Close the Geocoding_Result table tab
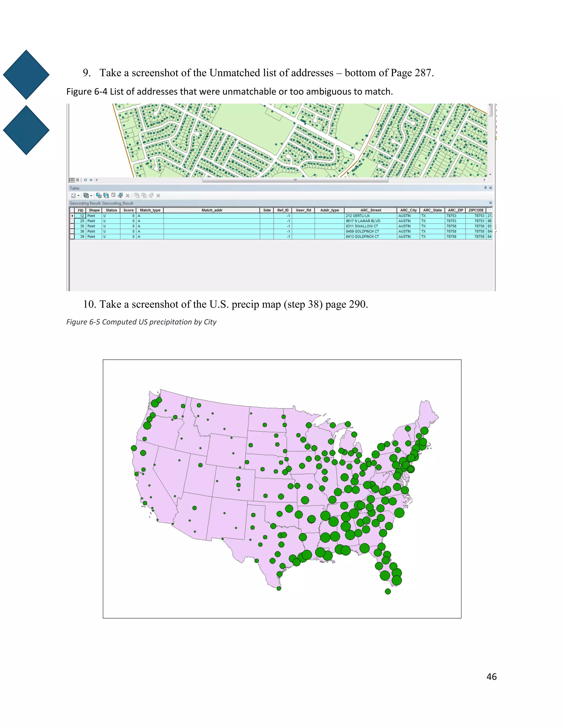The width and height of the screenshot is (563, 728). tap(491, 203)
